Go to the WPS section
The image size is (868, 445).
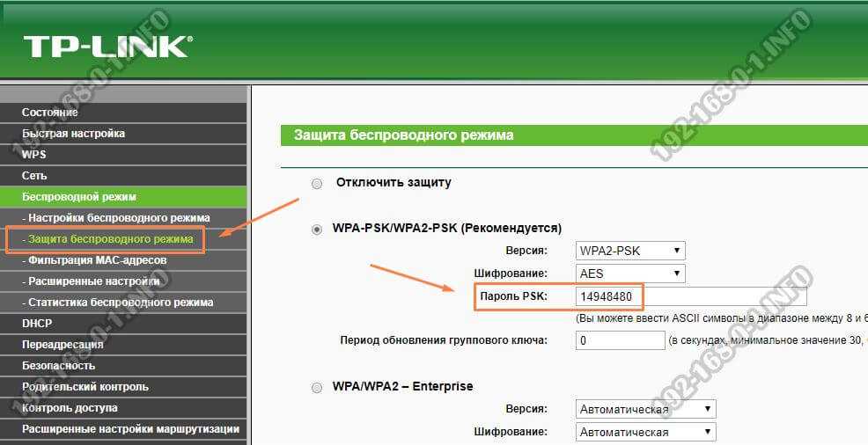pyautogui.click(x=123, y=154)
